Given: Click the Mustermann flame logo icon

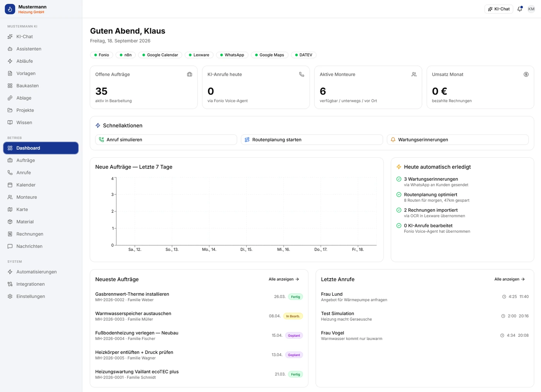Looking at the screenshot, I should [x=10, y=9].
